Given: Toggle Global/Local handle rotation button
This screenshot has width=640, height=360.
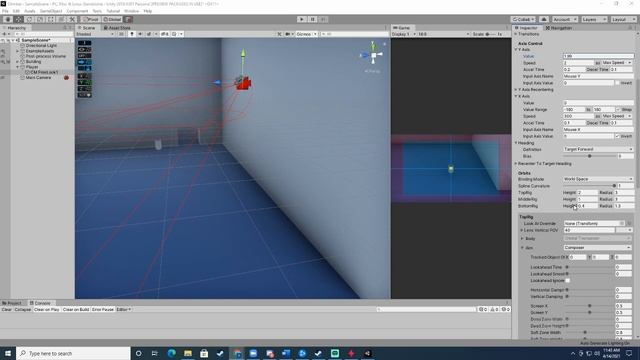Looking at the screenshot, I should click(112, 19).
